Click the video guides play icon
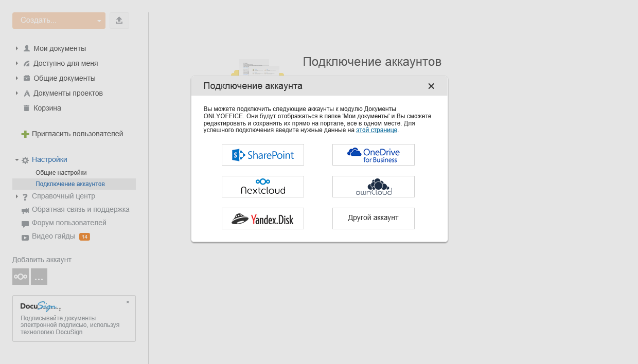 pyautogui.click(x=25, y=238)
